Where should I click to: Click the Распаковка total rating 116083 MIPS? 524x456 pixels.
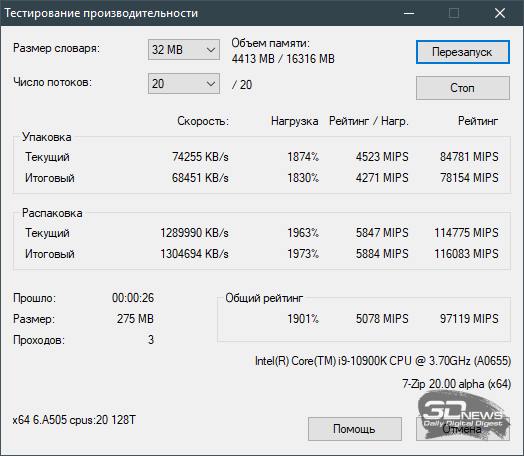[466, 254]
